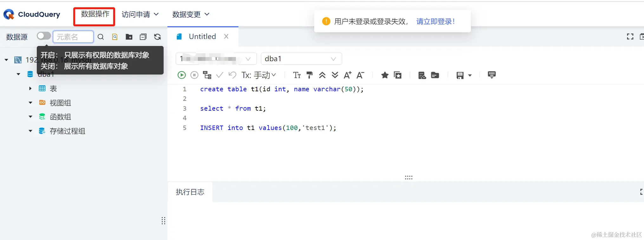The height and width of the screenshot is (240, 644).
Task: Close the Untitled tab
Action: click(226, 36)
